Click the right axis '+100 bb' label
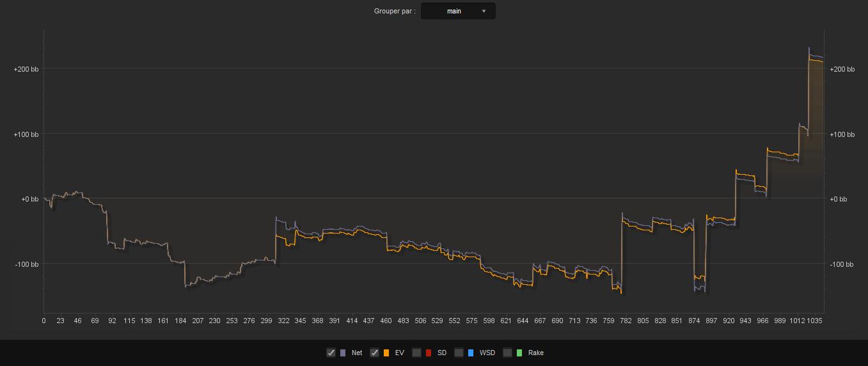Screen dimensions: 868x366 click(842, 134)
